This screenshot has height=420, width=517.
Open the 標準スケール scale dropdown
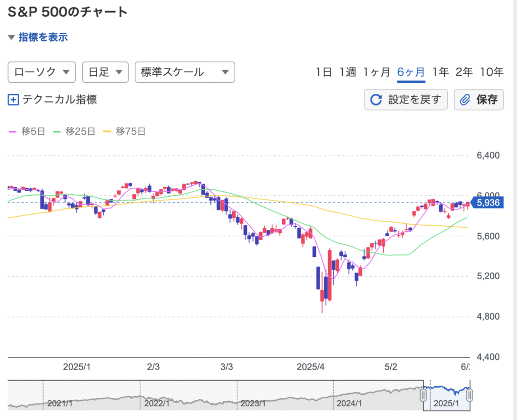[185, 72]
